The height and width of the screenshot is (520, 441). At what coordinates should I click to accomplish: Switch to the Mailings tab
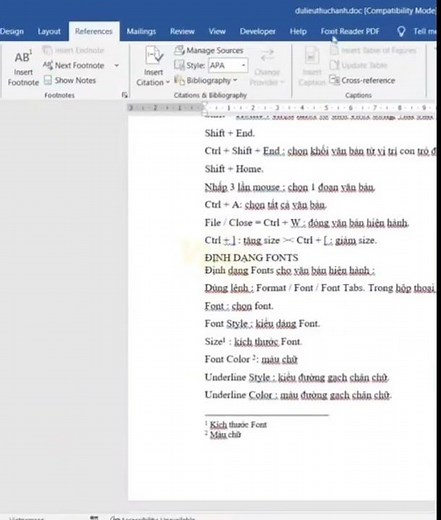141,31
